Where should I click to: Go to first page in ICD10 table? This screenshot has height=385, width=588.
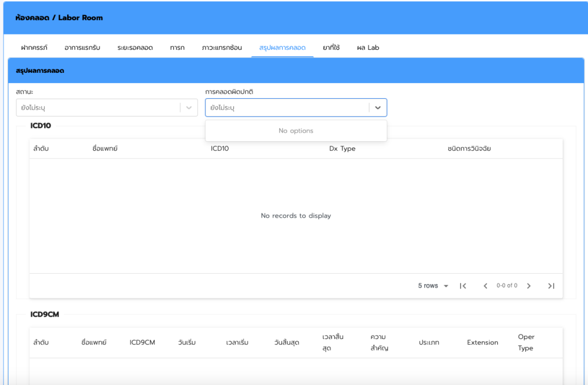click(463, 286)
